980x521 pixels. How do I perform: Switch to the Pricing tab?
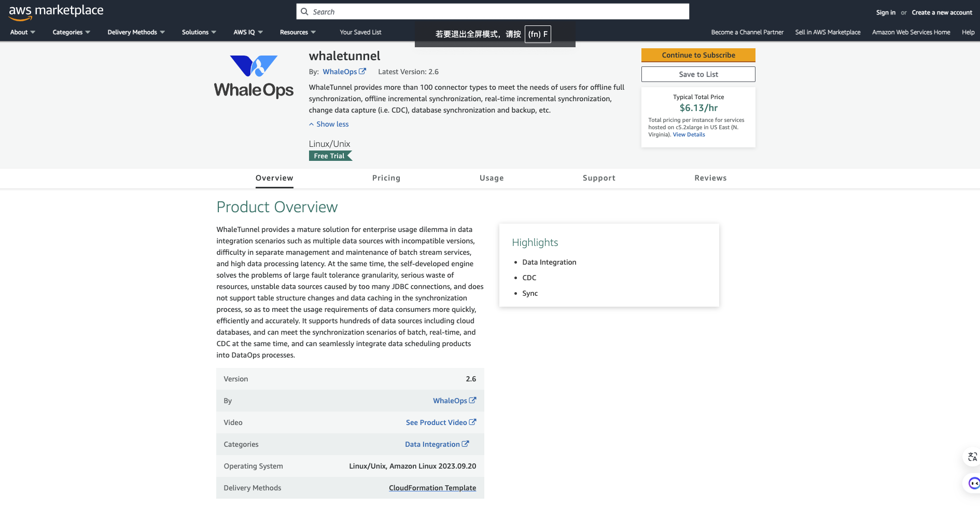[x=386, y=178]
